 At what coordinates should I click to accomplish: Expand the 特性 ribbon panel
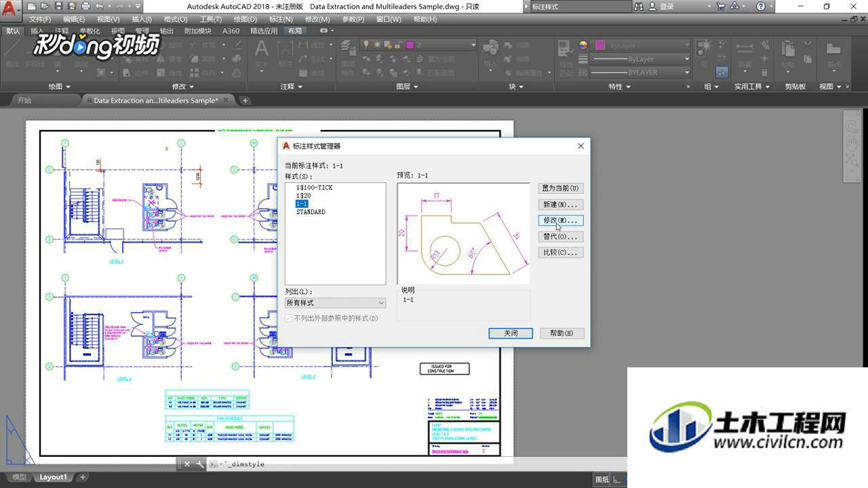[619, 87]
